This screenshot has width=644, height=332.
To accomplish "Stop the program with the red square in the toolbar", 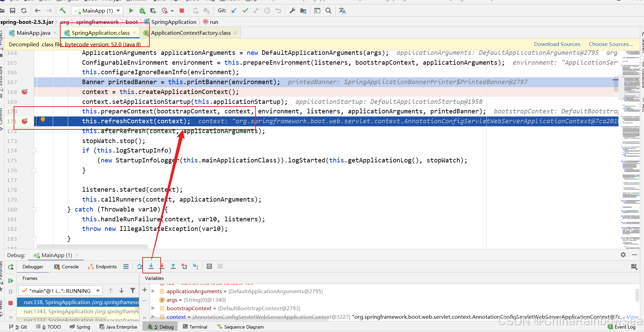I will coord(182,11).
